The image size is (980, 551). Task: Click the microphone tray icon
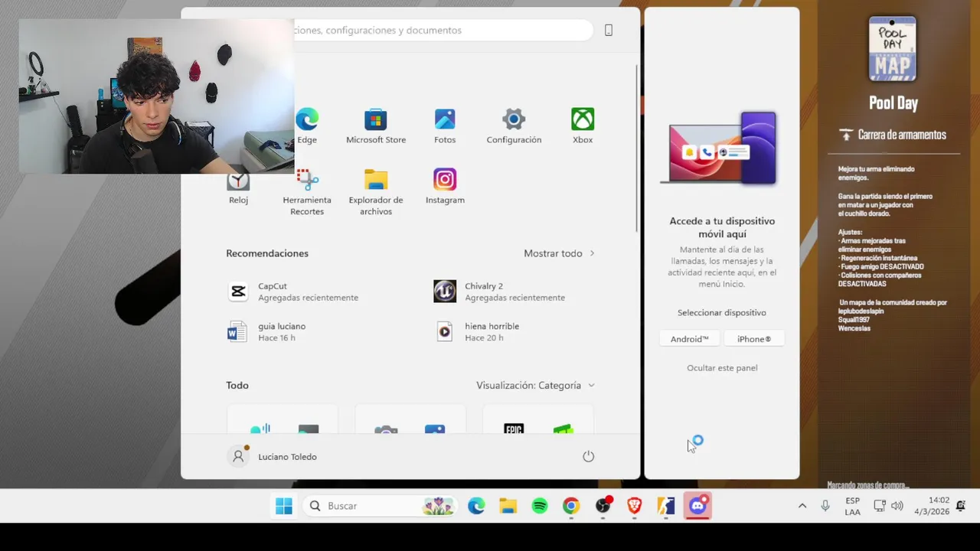click(x=825, y=506)
